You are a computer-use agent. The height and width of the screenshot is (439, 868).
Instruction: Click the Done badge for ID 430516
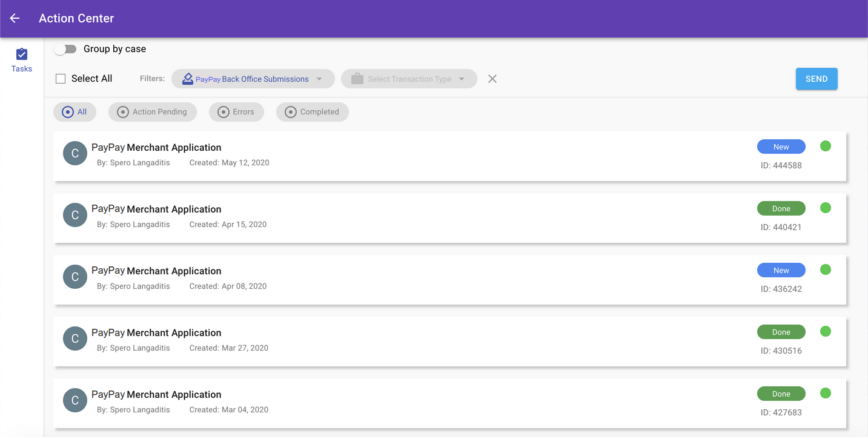781,332
